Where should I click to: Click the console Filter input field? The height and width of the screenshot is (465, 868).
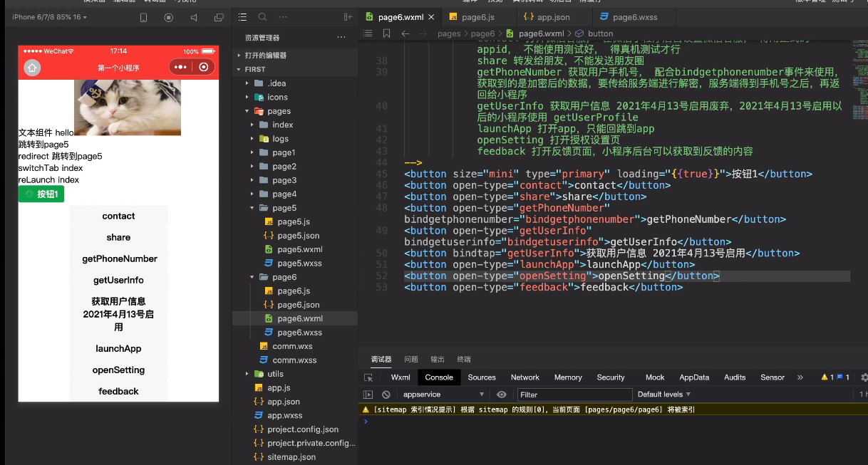click(574, 395)
